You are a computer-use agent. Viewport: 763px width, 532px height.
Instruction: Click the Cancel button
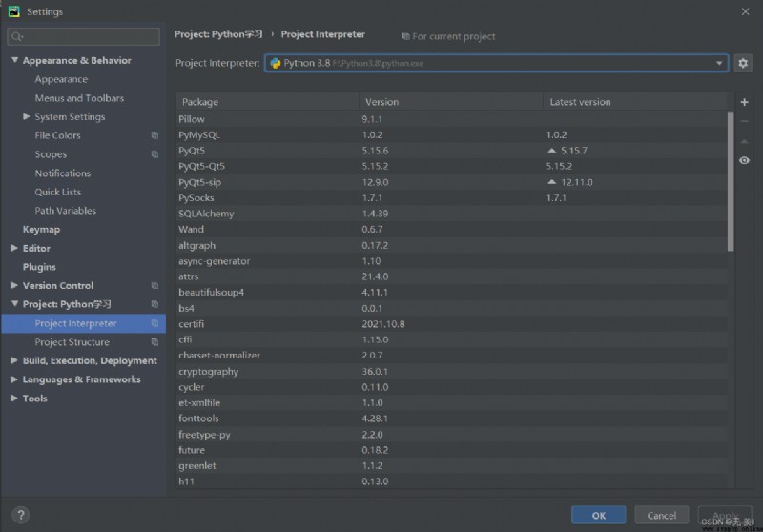[661, 516]
